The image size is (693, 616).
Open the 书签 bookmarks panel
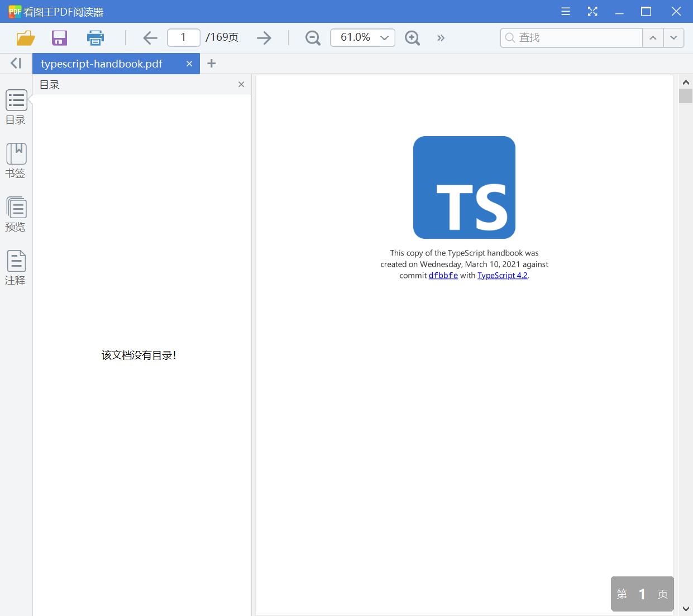[16, 160]
